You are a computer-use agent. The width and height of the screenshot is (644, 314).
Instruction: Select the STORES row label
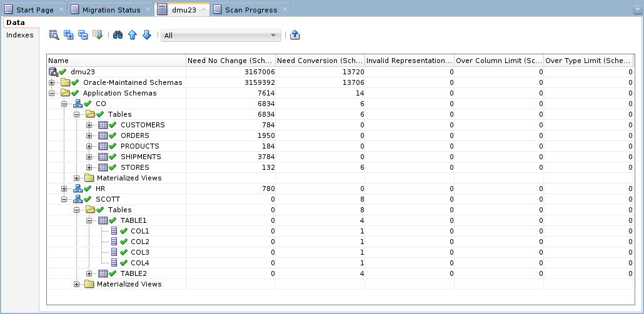[x=134, y=168]
